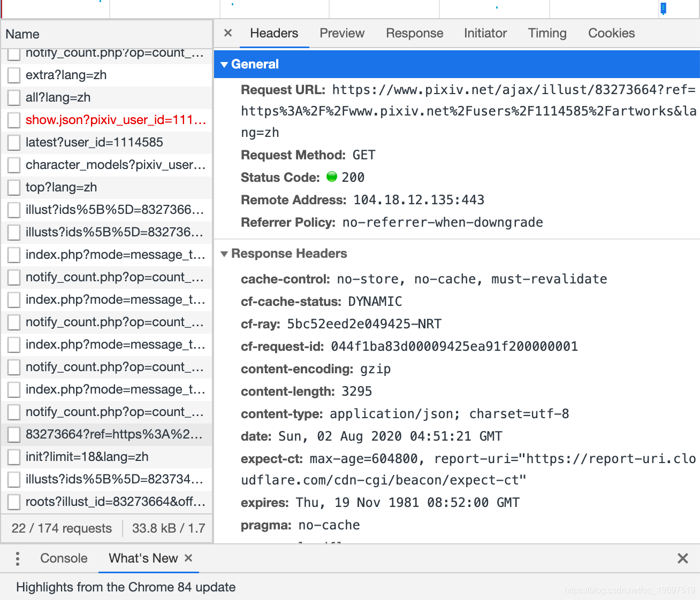The image size is (700, 600).
Task: Click Highlights from the Chrome 84 update
Action: click(126, 587)
